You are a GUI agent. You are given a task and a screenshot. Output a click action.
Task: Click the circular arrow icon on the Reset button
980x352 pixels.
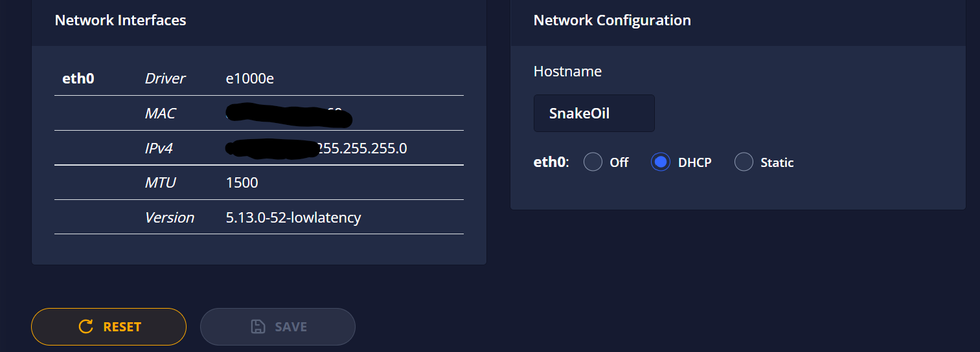[x=85, y=327]
